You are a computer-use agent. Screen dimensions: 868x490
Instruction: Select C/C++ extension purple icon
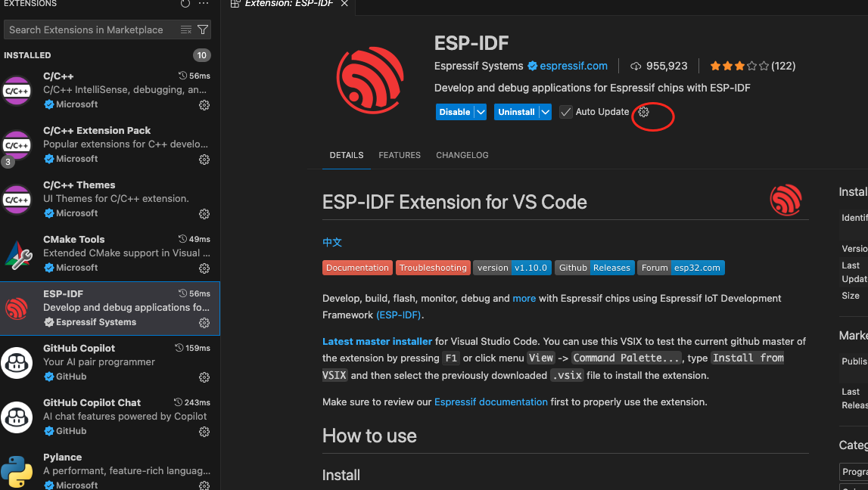(17, 91)
